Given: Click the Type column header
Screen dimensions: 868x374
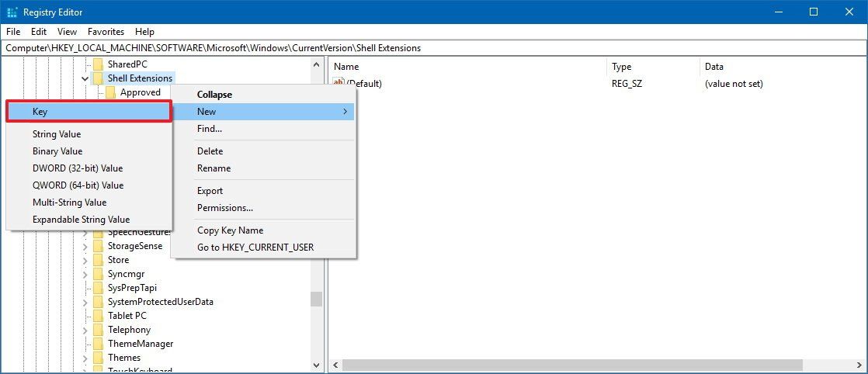Looking at the screenshot, I should click(653, 67).
